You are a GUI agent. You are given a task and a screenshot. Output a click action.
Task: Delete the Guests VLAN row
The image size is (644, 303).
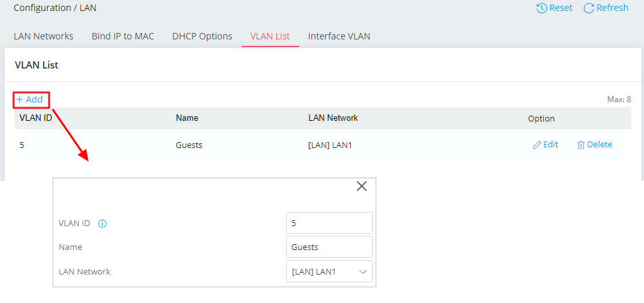[594, 145]
